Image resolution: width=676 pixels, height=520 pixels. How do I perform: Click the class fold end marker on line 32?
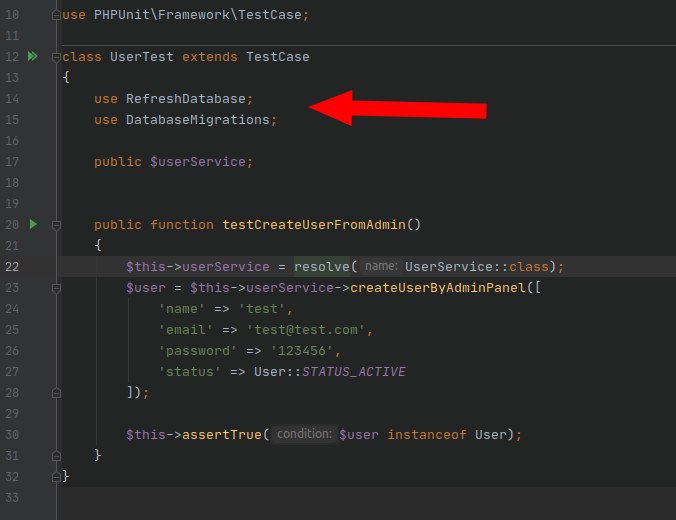[x=56, y=476]
